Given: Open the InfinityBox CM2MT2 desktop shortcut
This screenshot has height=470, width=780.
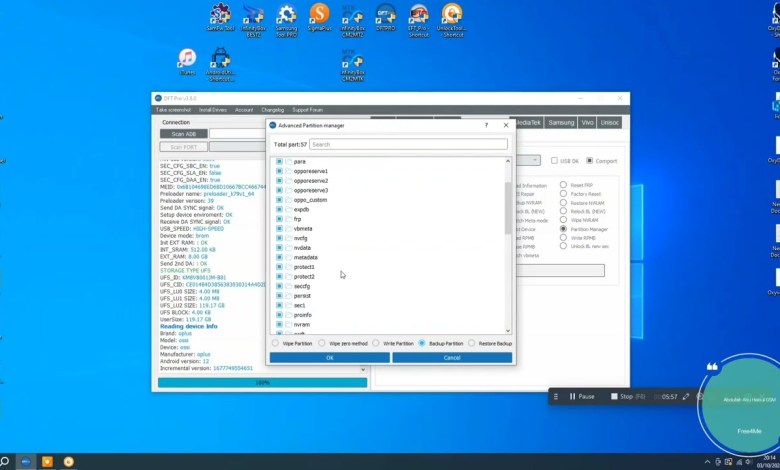Looking at the screenshot, I should point(353,19).
